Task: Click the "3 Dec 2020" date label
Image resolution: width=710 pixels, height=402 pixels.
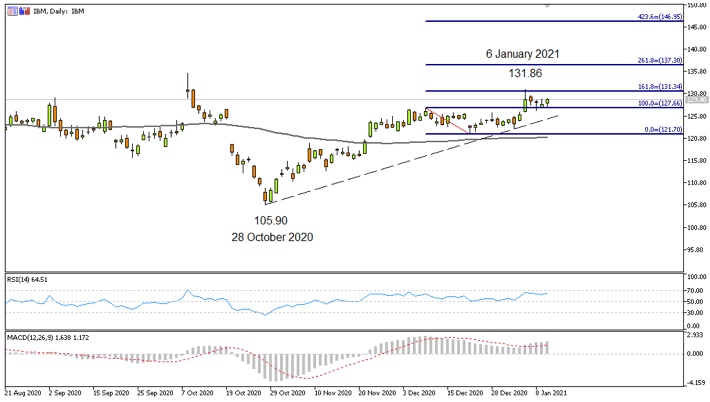Action: click(419, 393)
